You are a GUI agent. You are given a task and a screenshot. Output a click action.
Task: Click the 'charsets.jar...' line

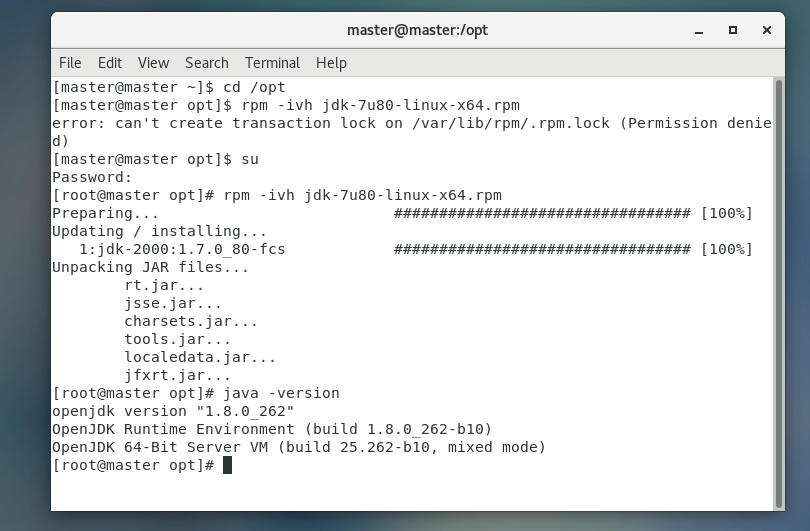tap(191, 321)
